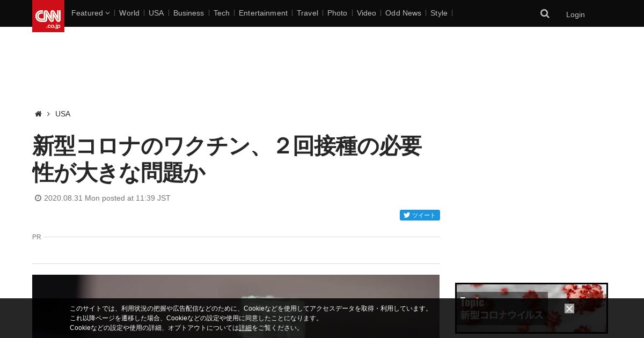Open the 詳細 link in cookie notice
Screen dimensions: 644x338
pos(245,328)
